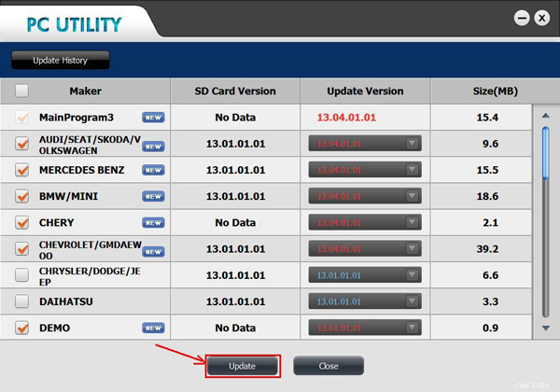Toggle the MainProgram3 checkbox

(x=21, y=117)
